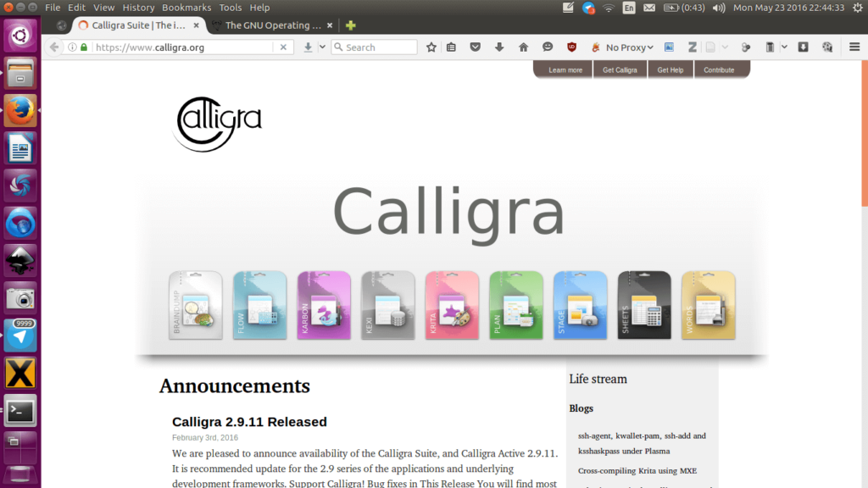Toggle the Wi-Fi network indicator

point(609,8)
